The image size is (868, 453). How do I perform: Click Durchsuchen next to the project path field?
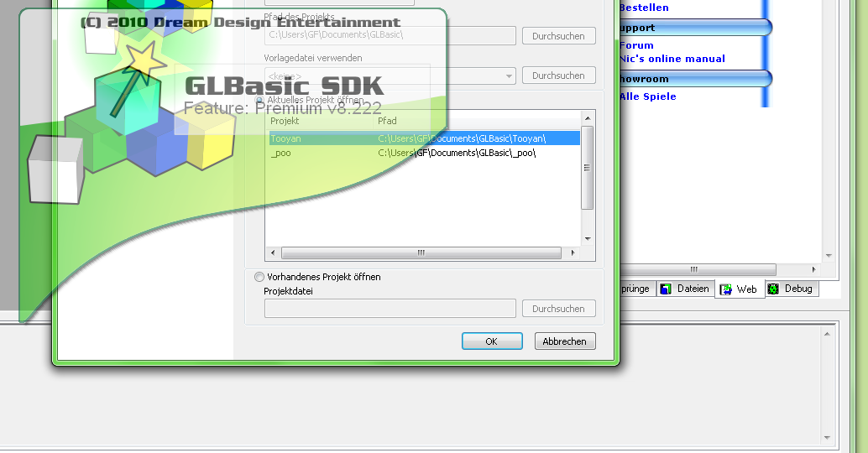click(x=558, y=36)
